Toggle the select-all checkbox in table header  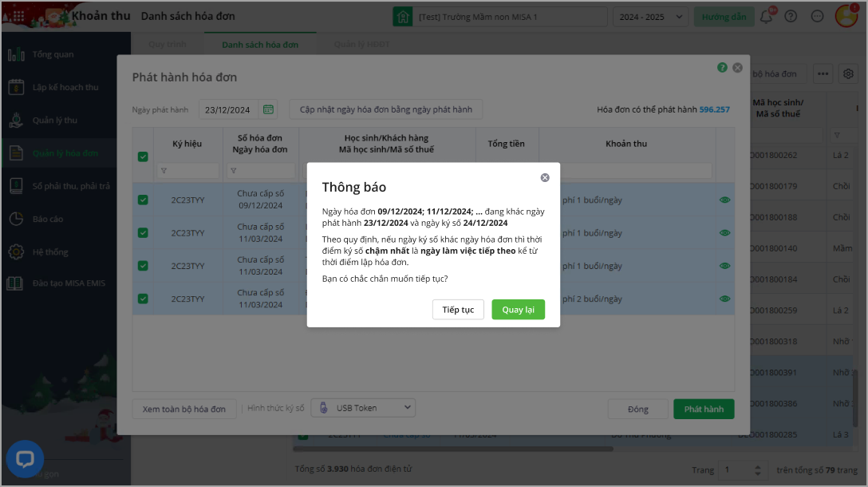(143, 156)
